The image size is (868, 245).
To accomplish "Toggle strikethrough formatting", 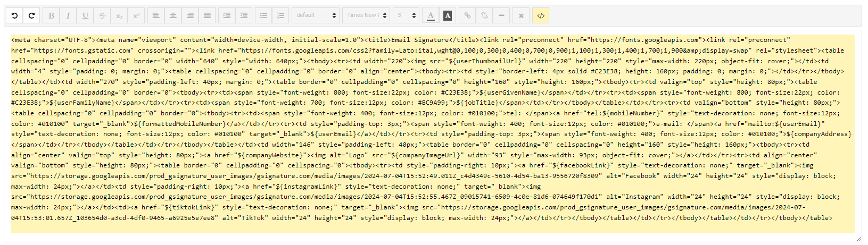I will pos(102,15).
